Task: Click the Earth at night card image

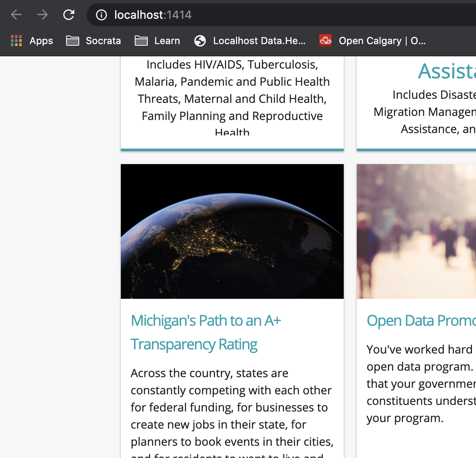Action: 232,231
